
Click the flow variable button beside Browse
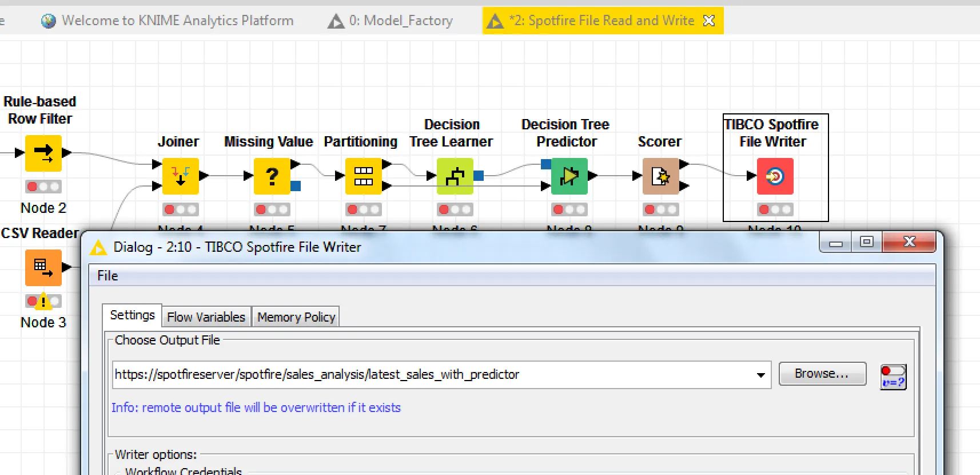coord(893,377)
